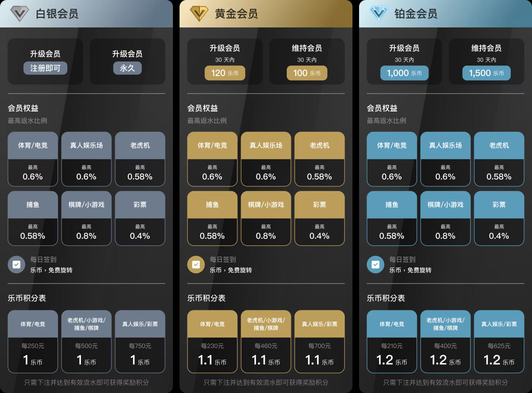Toggle the silver 每日签到 daily check-in checkbox
This screenshot has height=393, width=532.
17,264
